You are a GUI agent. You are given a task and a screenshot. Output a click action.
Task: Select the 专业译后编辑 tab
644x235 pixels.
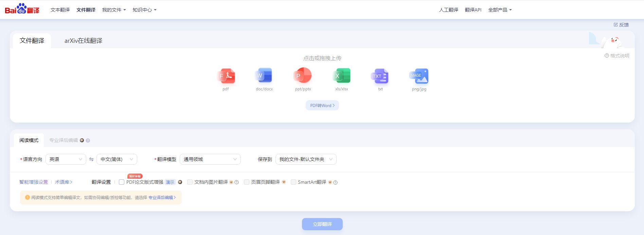point(64,140)
